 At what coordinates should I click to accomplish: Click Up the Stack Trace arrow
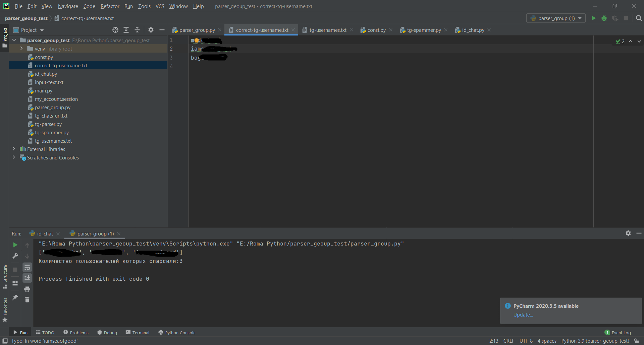[x=27, y=245]
